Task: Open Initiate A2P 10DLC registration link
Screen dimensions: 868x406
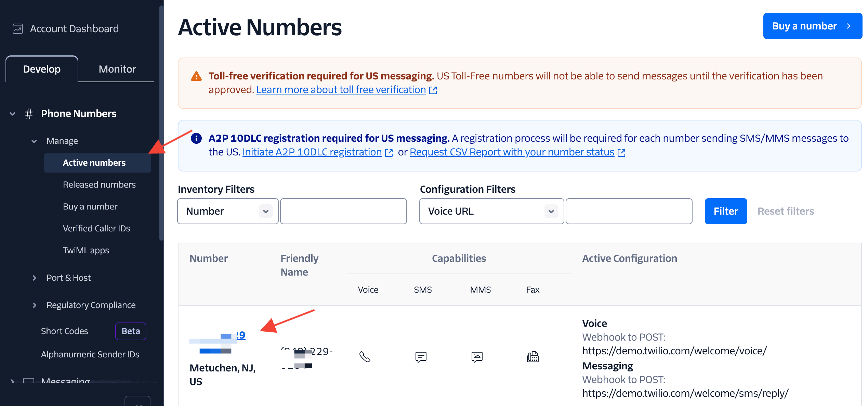Action: click(312, 152)
